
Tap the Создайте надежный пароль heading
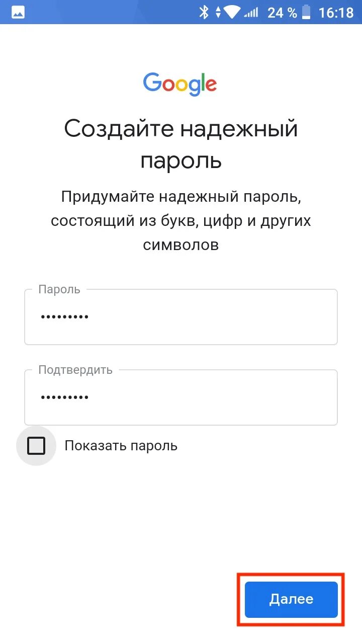coord(181,145)
